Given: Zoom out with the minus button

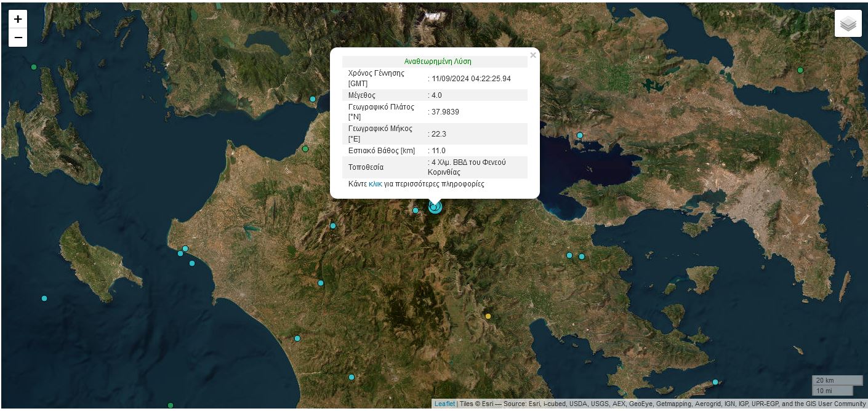Looking at the screenshot, I should [18, 38].
